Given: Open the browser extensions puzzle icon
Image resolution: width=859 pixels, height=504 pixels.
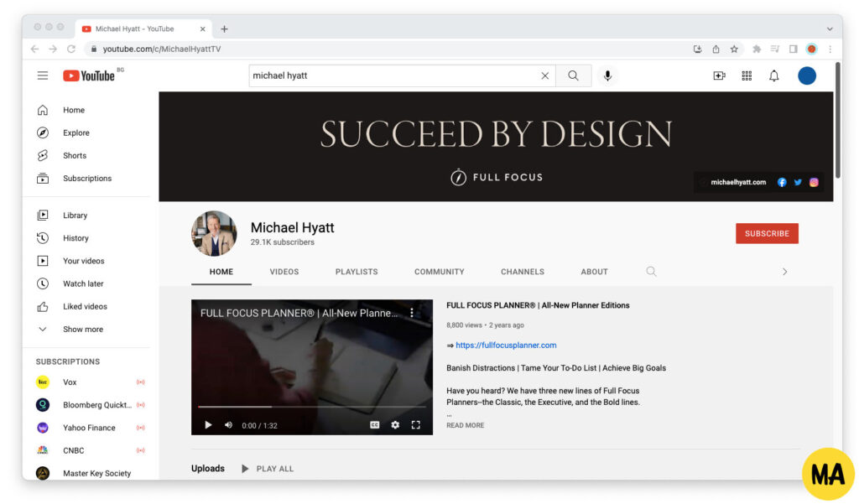Looking at the screenshot, I should (x=757, y=49).
